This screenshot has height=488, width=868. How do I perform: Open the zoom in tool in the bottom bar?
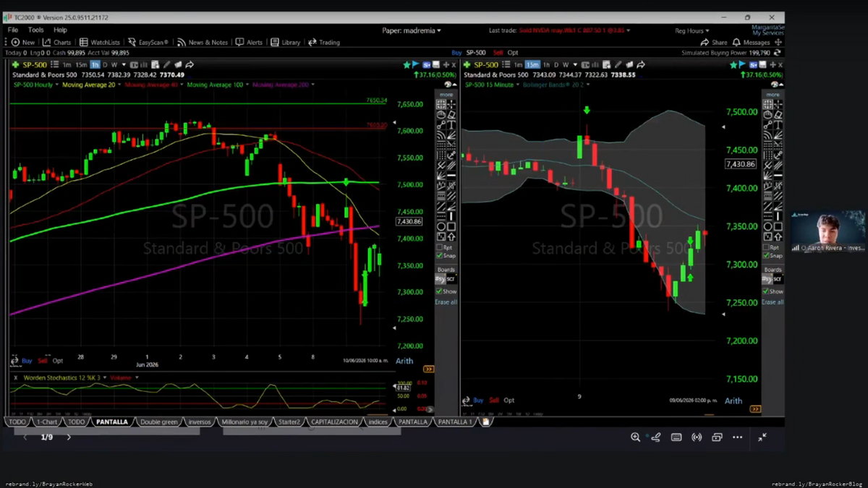coord(635,437)
